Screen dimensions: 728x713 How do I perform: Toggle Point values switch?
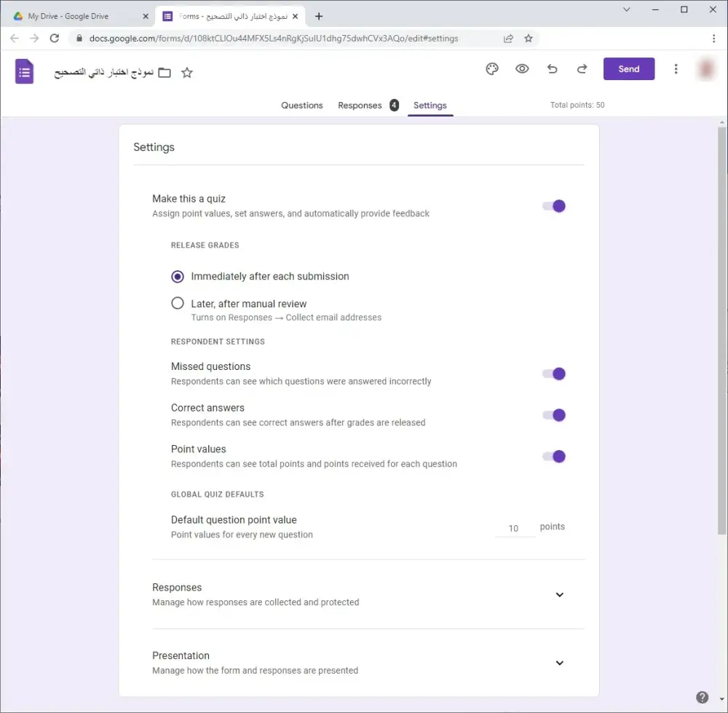tap(553, 457)
